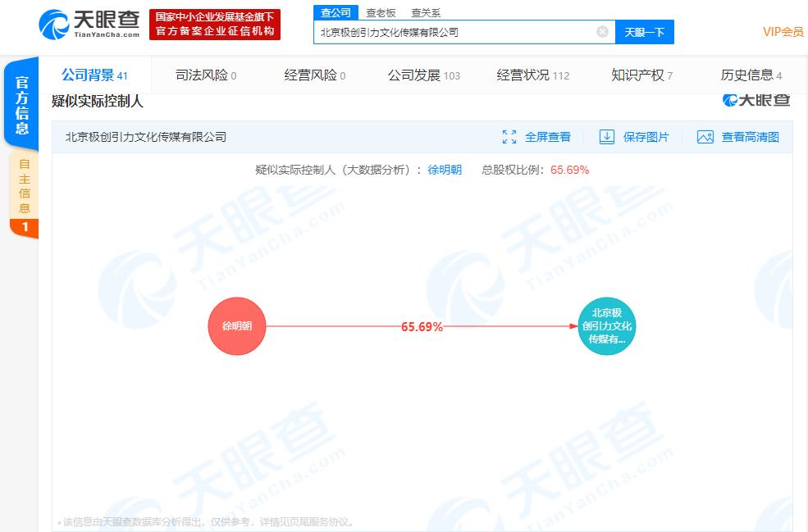Click the 天眼一下 search button
808x532 pixels.
pyautogui.click(x=645, y=32)
